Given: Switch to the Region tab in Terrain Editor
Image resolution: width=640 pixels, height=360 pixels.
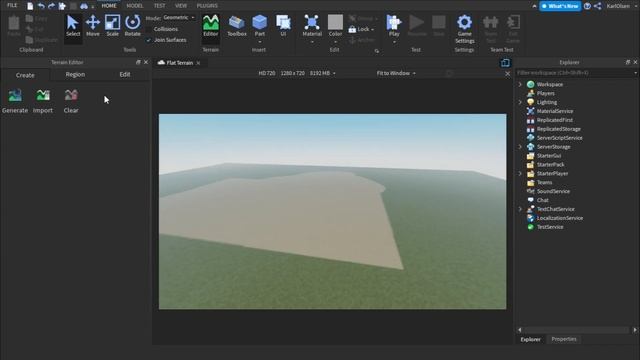Looking at the screenshot, I should point(76,74).
